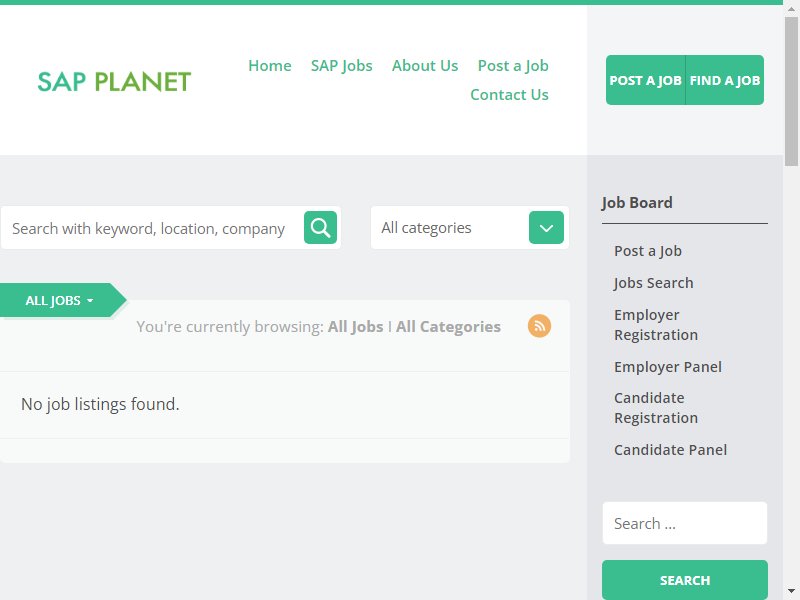Click the SEARCH button in sidebar
Screen dimensions: 800x600
685,580
